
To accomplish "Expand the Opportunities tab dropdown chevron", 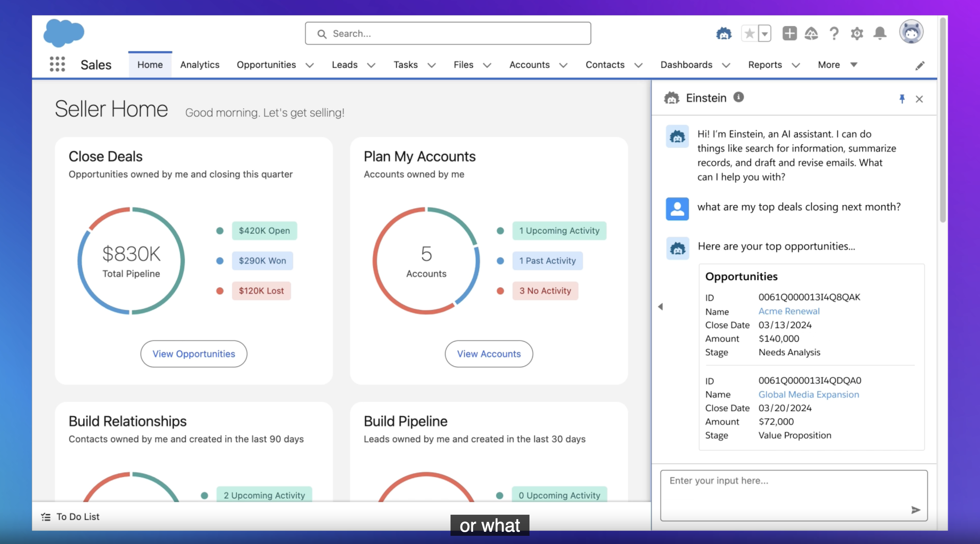I will (x=310, y=65).
